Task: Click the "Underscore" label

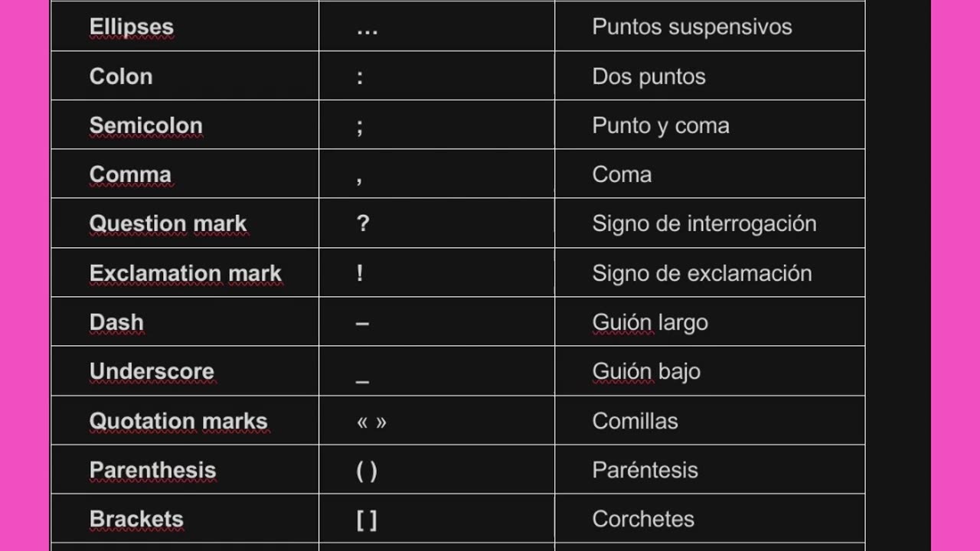Action: (x=152, y=371)
